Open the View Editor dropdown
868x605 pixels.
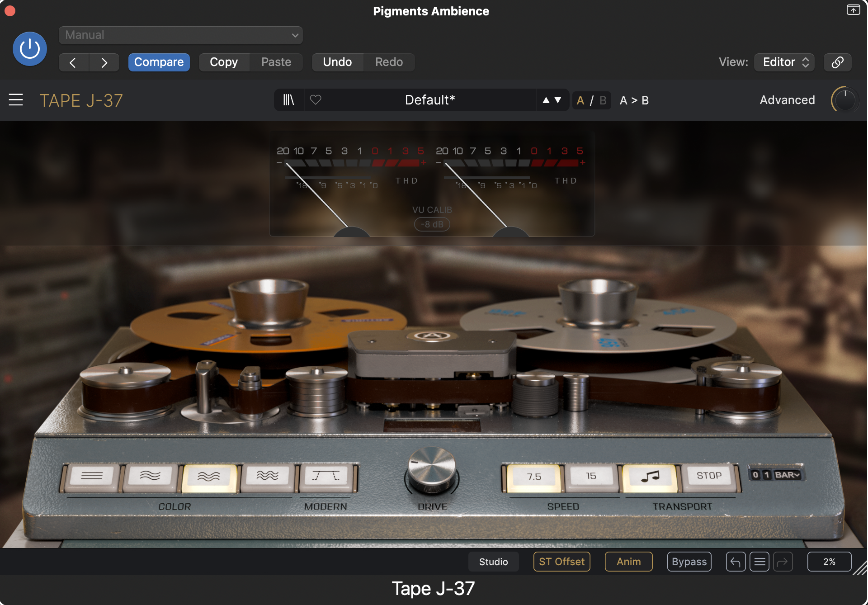(784, 62)
